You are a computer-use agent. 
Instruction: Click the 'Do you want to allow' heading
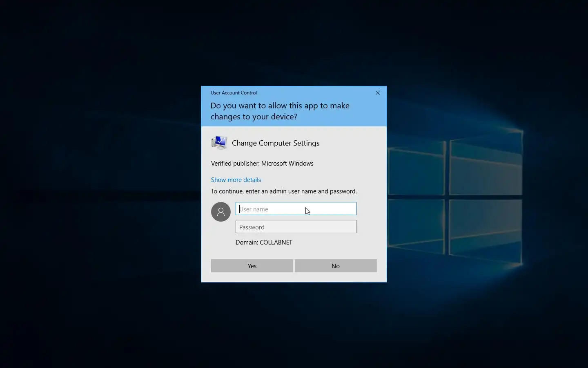(280, 111)
